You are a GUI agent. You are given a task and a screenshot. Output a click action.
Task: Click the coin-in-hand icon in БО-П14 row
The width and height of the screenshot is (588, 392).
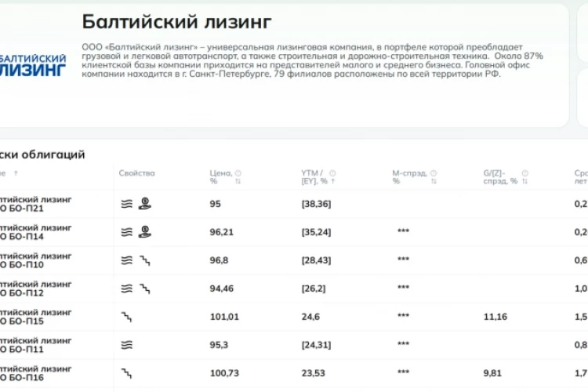click(x=145, y=231)
